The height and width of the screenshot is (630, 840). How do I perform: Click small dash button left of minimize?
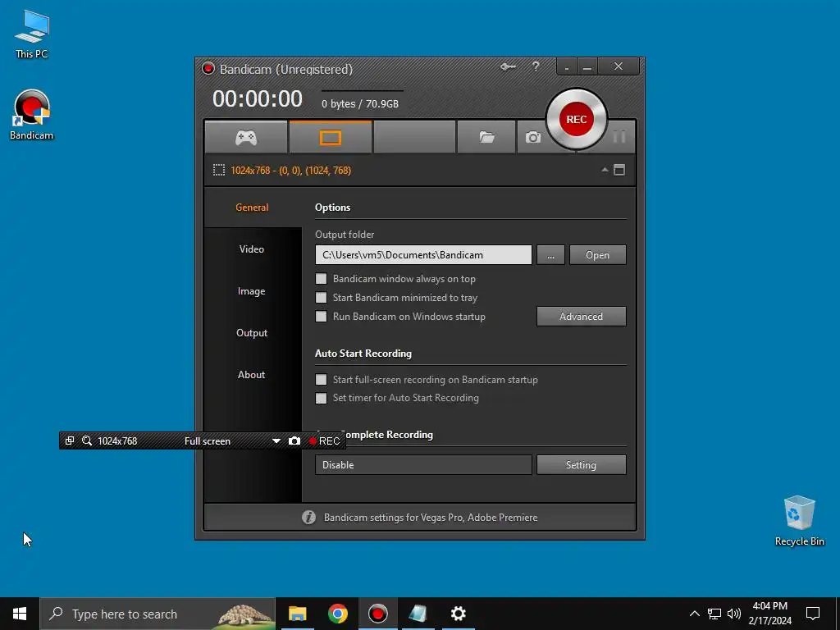(x=567, y=67)
